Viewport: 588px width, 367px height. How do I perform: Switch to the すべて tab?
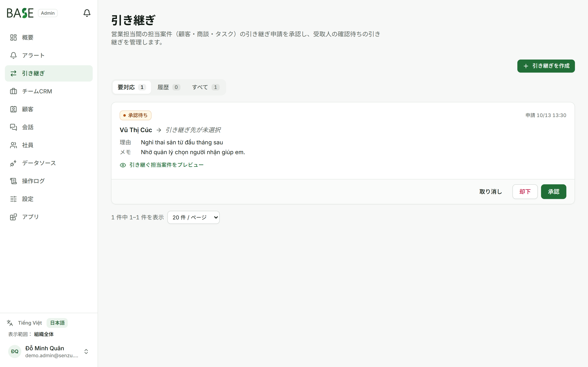coord(206,87)
